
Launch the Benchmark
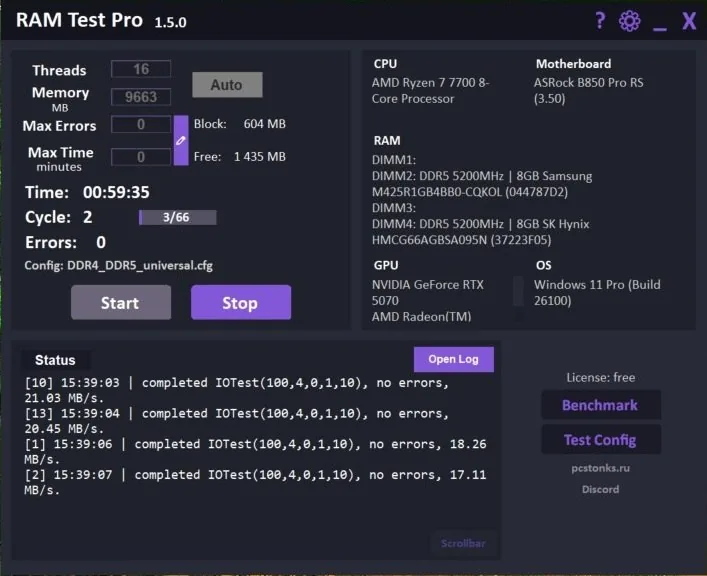[601, 405]
